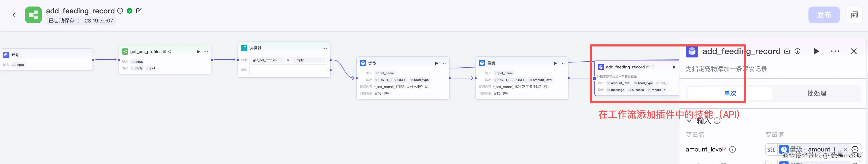Click the large cube icon in side panel
The image size is (868, 164).
click(692, 51)
